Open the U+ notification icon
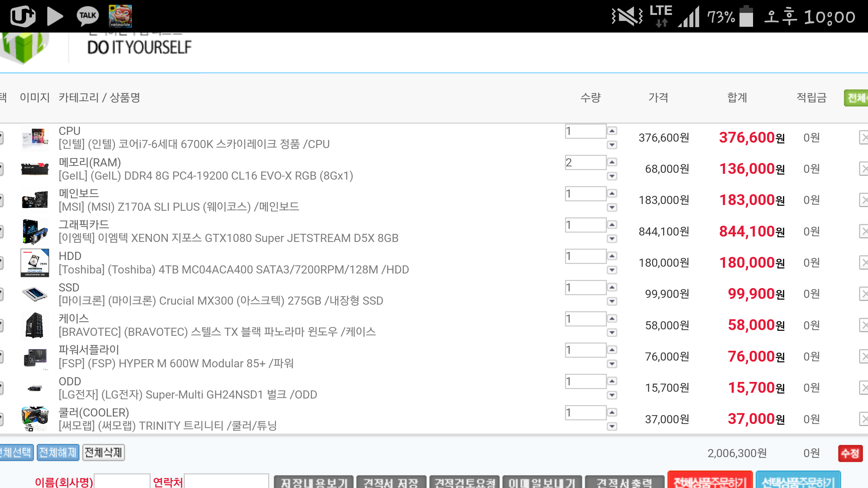This screenshot has height=488, width=868. coord(23,16)
